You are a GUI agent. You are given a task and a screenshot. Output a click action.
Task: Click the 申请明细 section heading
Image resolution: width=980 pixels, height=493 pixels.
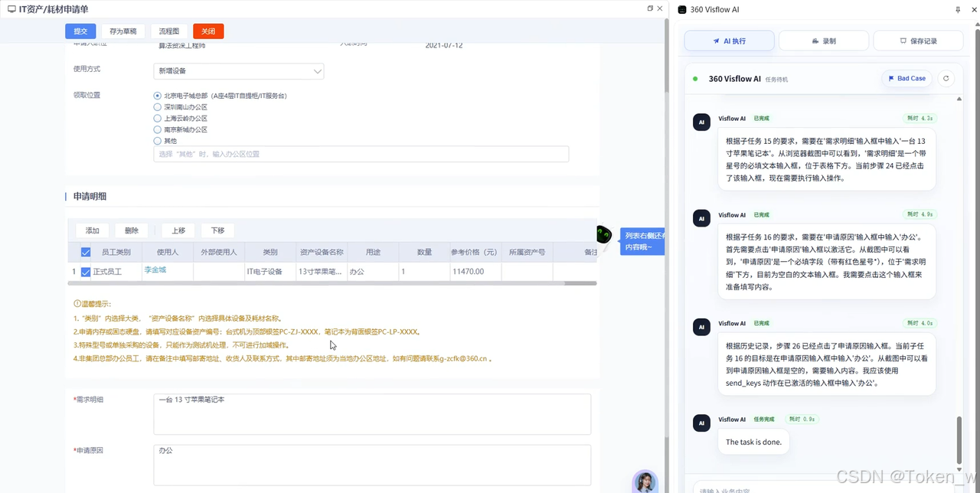[90, 197]
